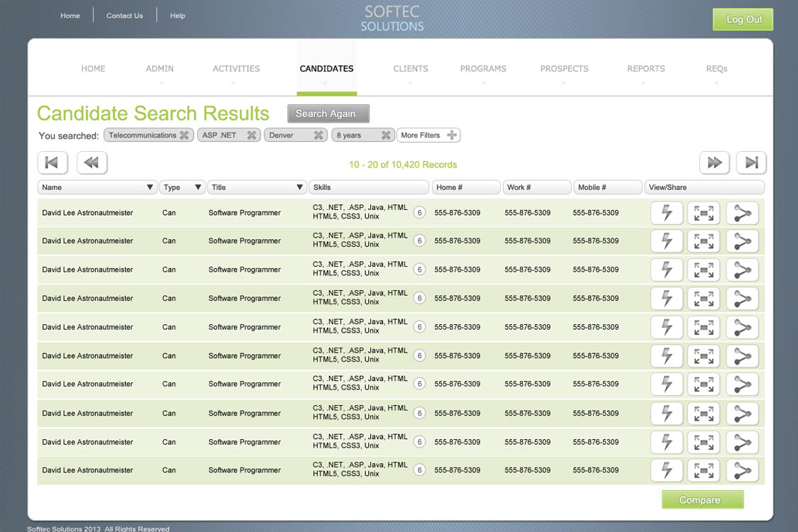Remove the Denver location filter

click(318, 135)
